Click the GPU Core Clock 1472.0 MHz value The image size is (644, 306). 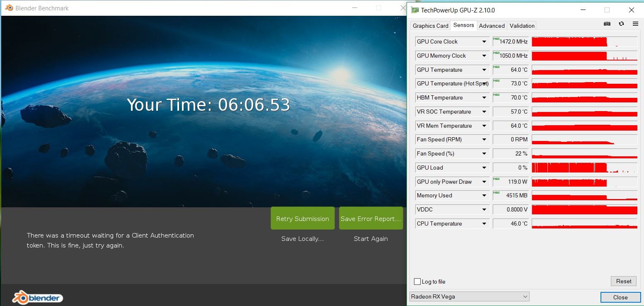[x=511, y=41]
